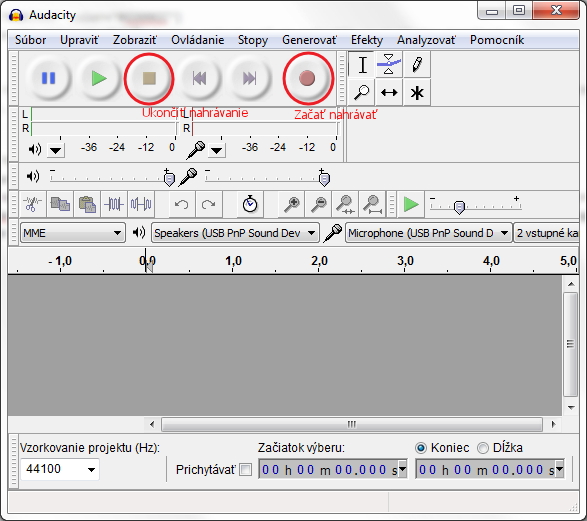This screenshot has width=587, height=521.
Task: Select the Time Shift arrow tool
Action: (x=389, y=92)
